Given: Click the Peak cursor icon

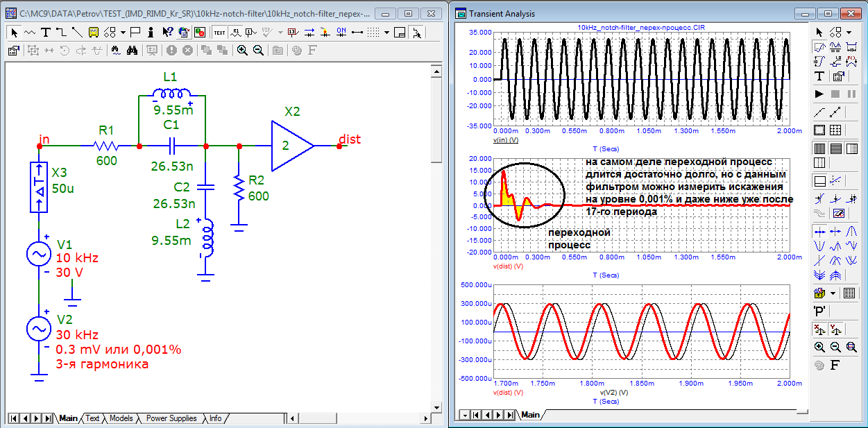Looking at the screenshot, I should 851,230.
